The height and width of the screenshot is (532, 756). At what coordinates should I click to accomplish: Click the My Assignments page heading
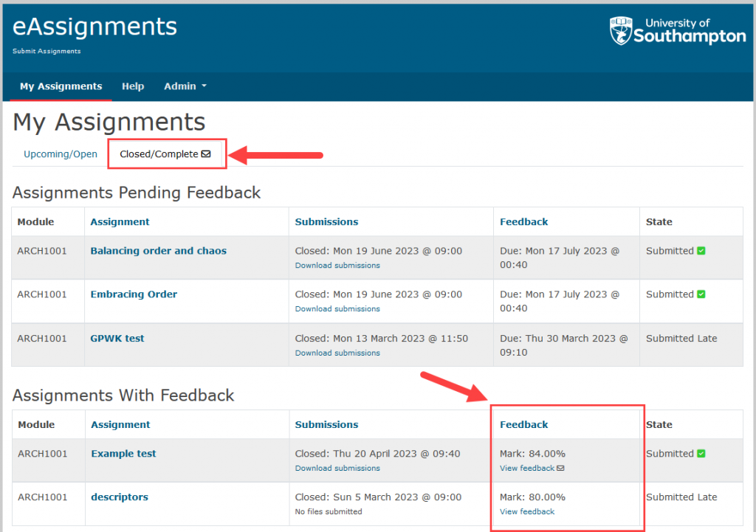[109, 122]
